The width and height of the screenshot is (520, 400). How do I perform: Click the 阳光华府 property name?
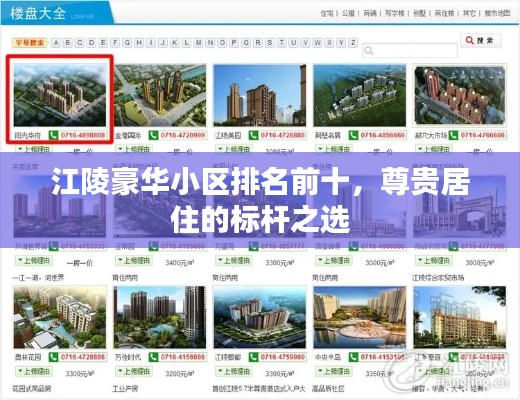(x=28, y=135)
